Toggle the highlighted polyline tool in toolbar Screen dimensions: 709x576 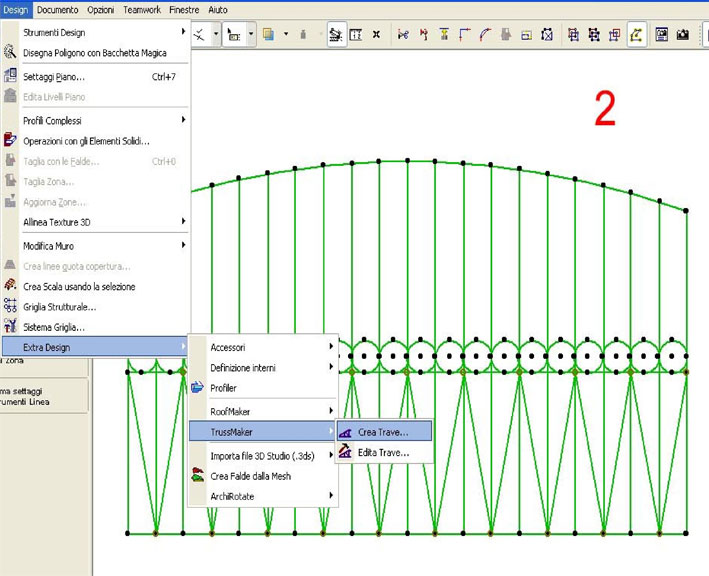pyautogui.click(x=636, y=34)
